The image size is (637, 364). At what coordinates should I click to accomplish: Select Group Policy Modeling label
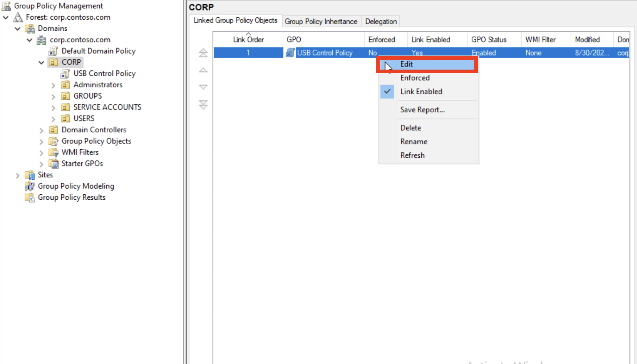76,186
